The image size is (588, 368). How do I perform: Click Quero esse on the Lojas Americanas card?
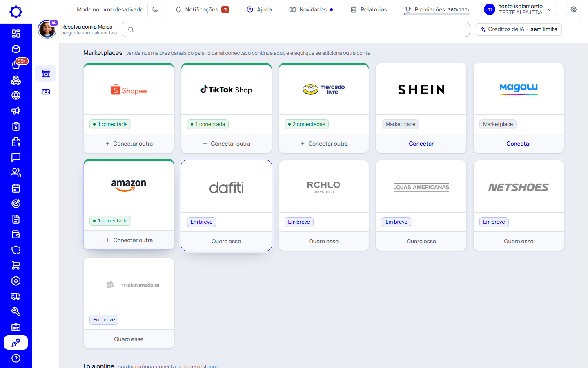pos(421,241)
